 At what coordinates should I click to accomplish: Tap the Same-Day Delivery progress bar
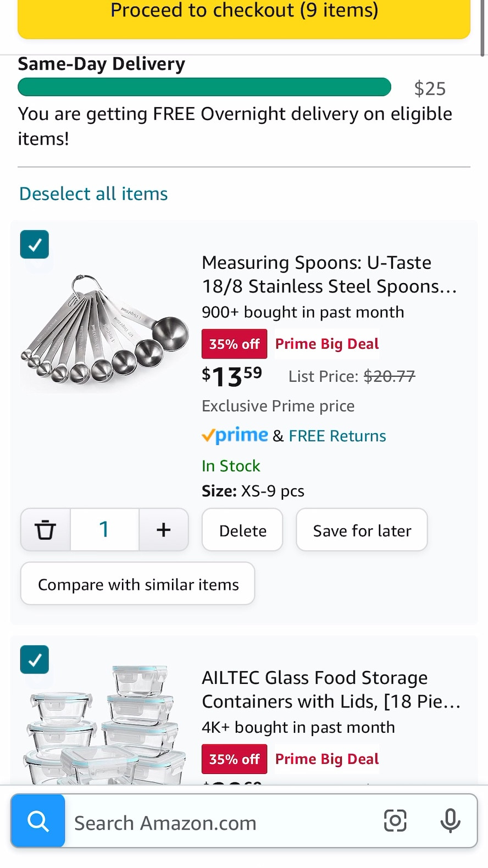click(x=204, y=87)
